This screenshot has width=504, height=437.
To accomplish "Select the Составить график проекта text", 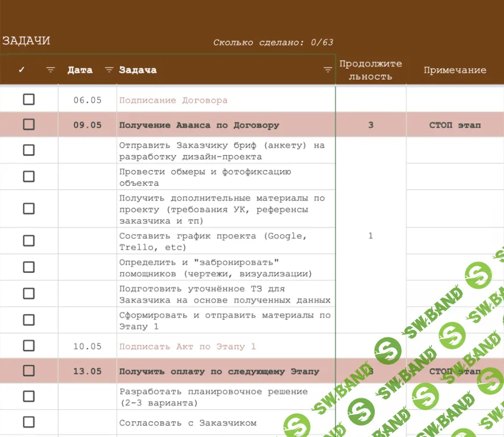I will [213, 242].
